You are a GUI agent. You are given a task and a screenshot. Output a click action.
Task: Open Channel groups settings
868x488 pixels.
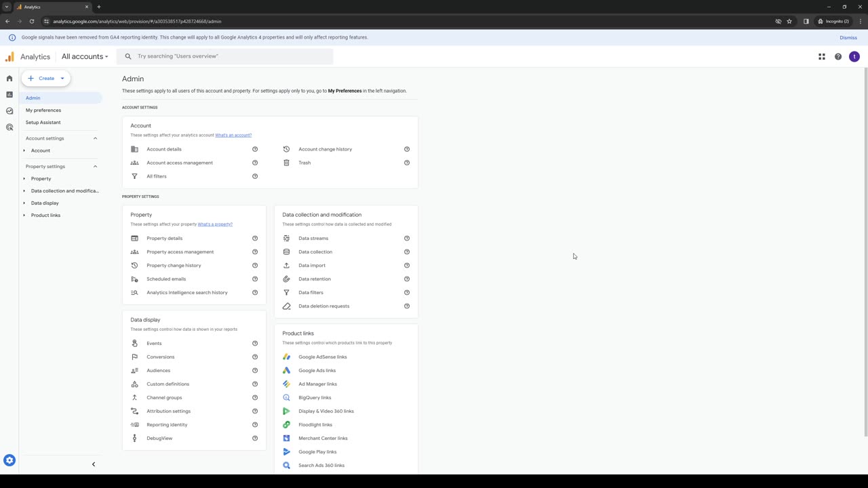point(164,398)
